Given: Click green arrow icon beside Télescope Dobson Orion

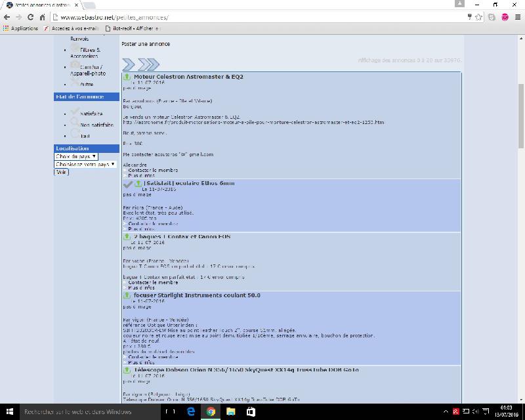Looking at the screenshot, I should 127,370.
